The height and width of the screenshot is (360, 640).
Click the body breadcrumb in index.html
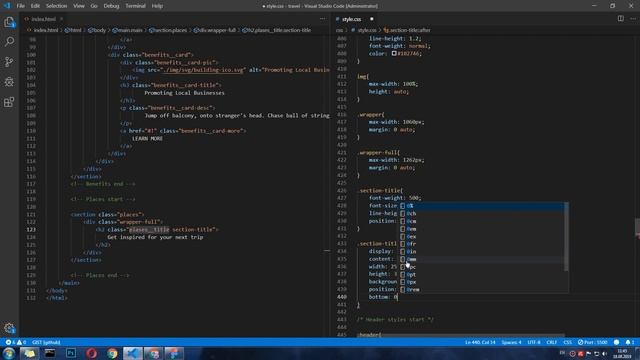97,30
